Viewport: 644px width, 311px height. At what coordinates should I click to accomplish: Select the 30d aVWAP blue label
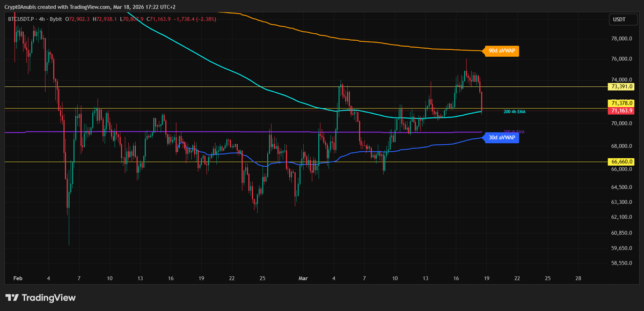point(502,137)
